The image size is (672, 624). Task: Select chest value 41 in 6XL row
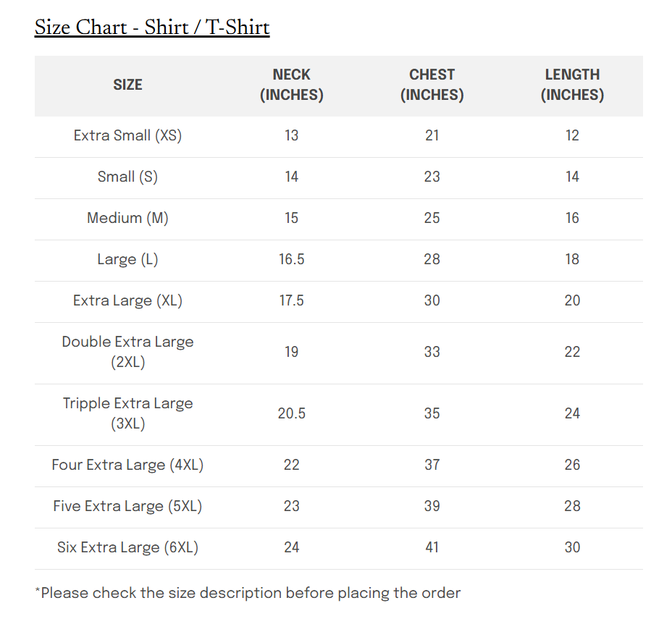click(x=432, y=547)
